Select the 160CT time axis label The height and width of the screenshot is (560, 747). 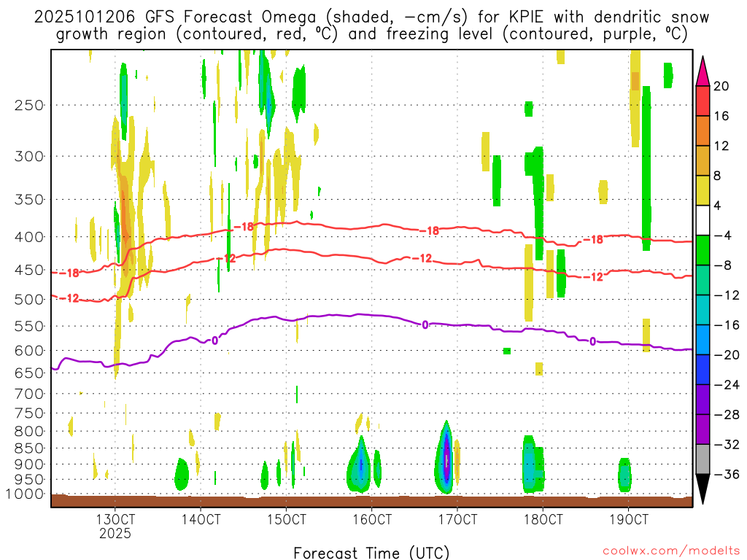371,520
